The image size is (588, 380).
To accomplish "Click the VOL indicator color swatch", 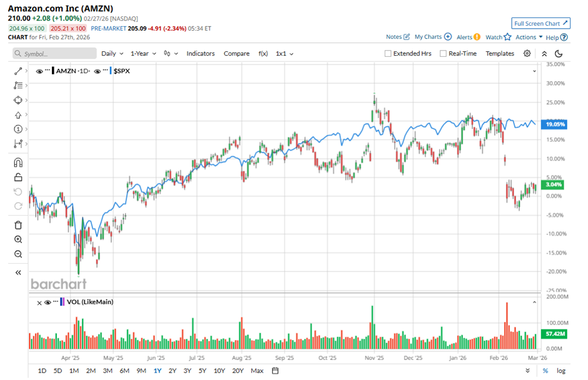I will [x=63, y=302].
